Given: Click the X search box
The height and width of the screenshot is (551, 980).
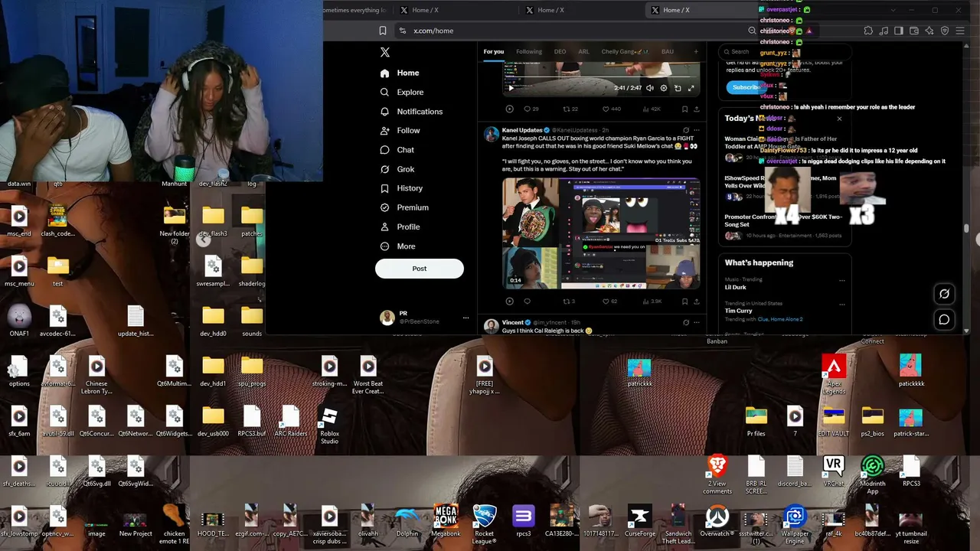Looking at the screenshot, I should (x=785, y=52).
